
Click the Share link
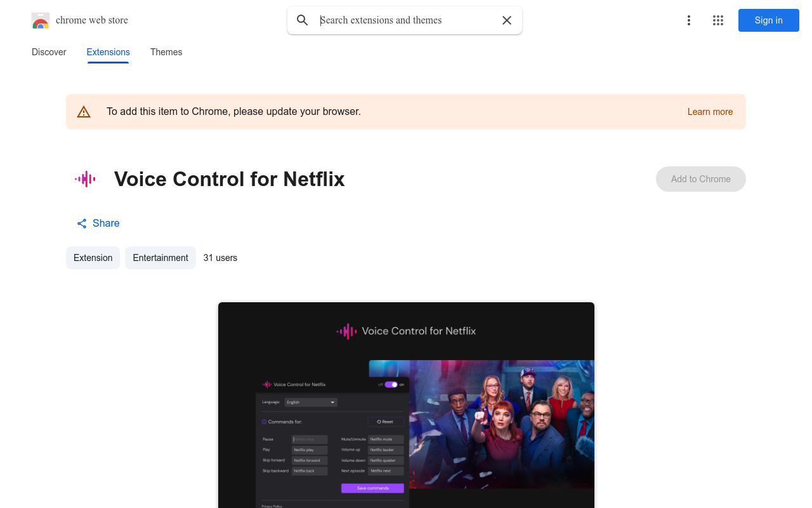(98, 224)
